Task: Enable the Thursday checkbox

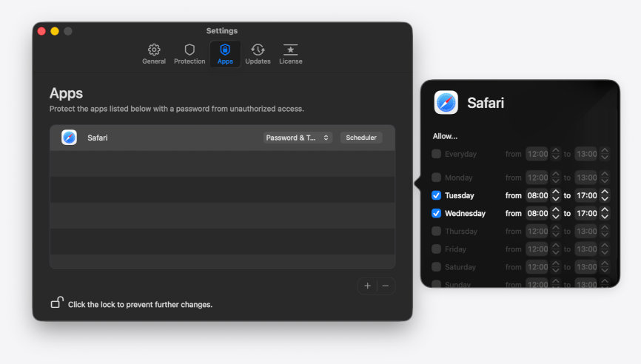Action: click(x=436, y=232)
